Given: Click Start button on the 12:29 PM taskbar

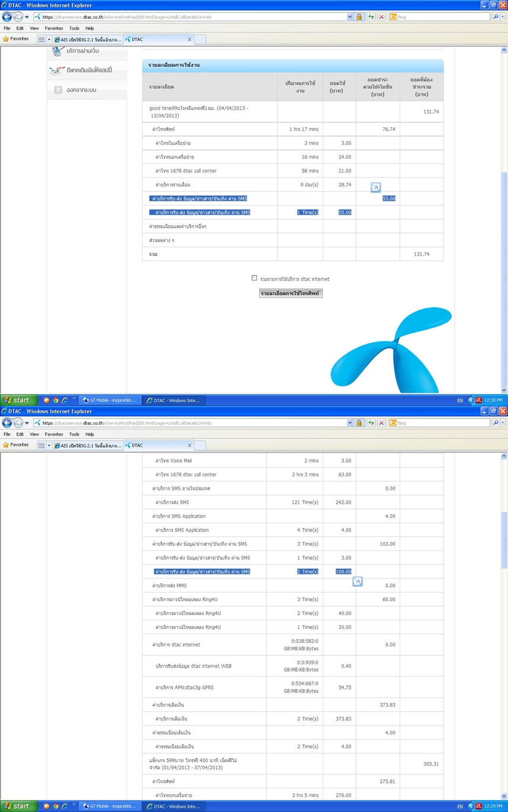Looking at the screenshot, I should (18, 806).
